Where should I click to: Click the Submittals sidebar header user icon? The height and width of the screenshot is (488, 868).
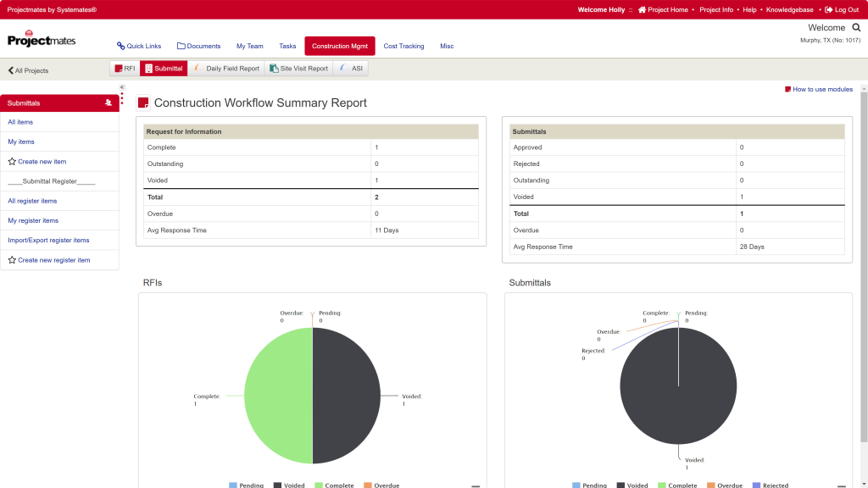108,103
